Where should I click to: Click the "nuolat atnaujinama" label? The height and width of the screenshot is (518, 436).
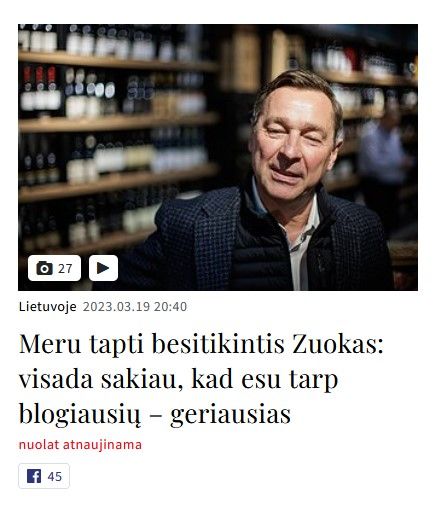[x=80, y=445]
